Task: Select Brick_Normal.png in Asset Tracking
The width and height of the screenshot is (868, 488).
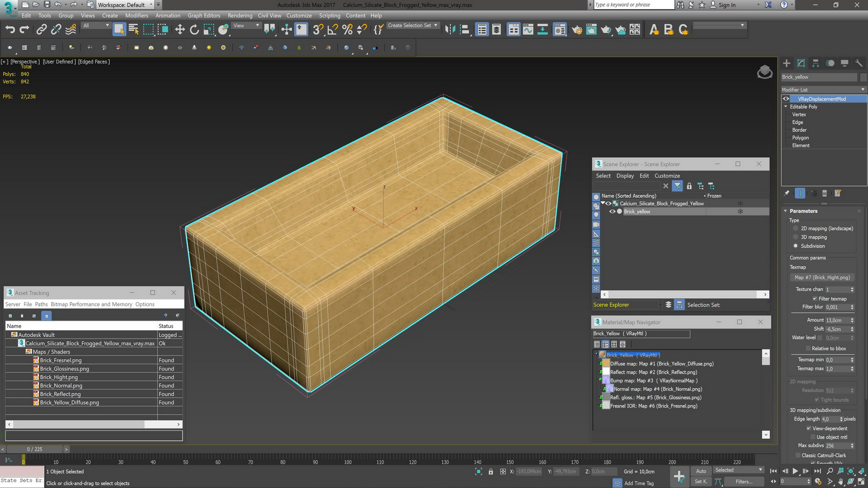Action: point(61,386)
